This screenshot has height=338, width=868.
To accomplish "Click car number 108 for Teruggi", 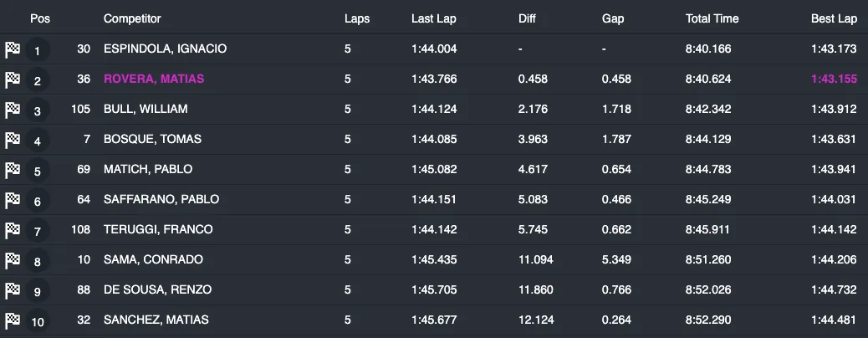I will 81,229.
